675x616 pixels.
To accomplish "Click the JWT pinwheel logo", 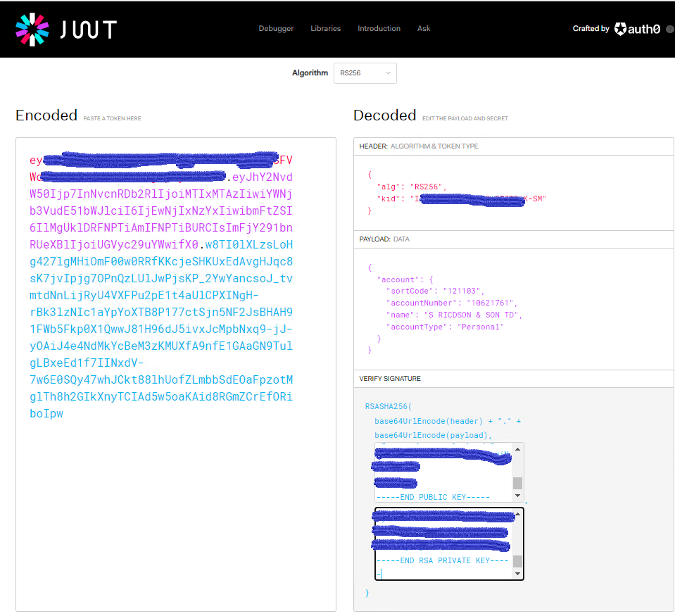I will pos(32,28).
